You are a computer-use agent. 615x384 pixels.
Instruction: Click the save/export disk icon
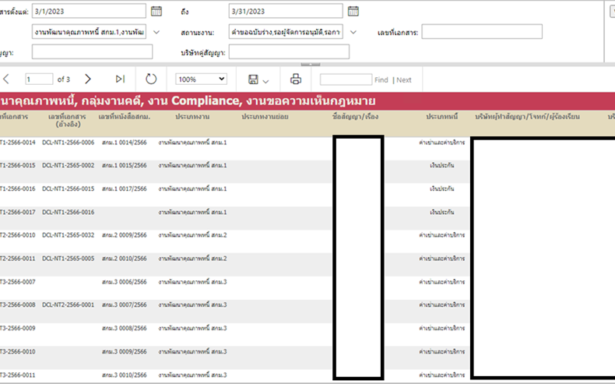point(253,80)
